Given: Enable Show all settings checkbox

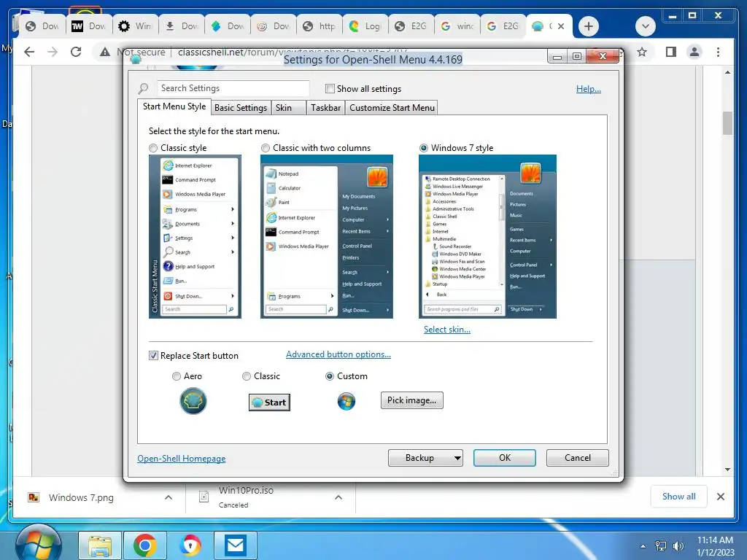Looking at the screenshot, I should point(330,88).
